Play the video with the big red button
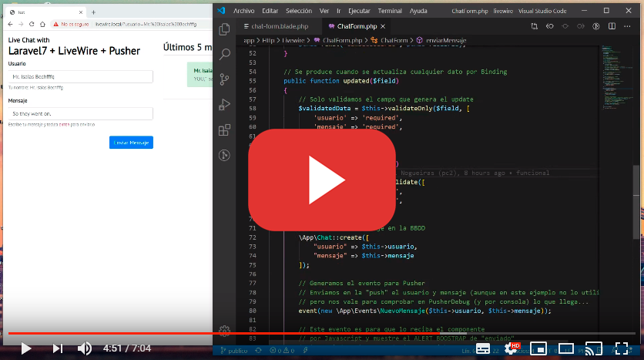 pyautogui.click(x=321, y=180)
